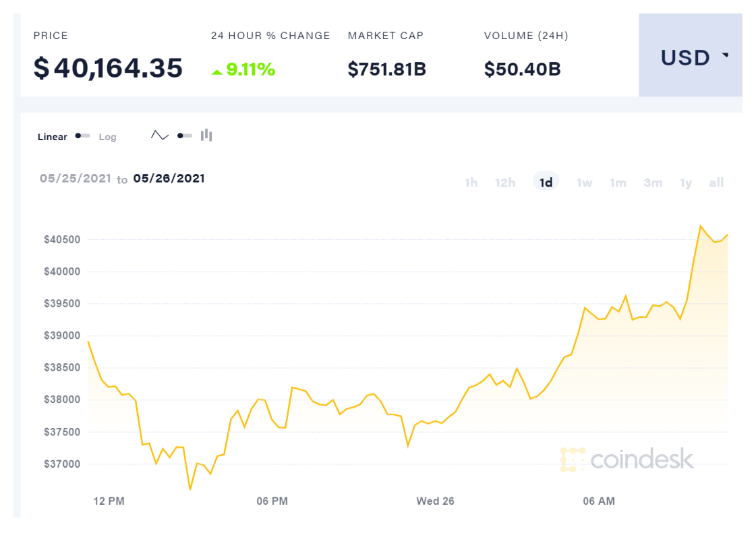
Task: Click the end date 05/26/2021
Action: point(169,179)
